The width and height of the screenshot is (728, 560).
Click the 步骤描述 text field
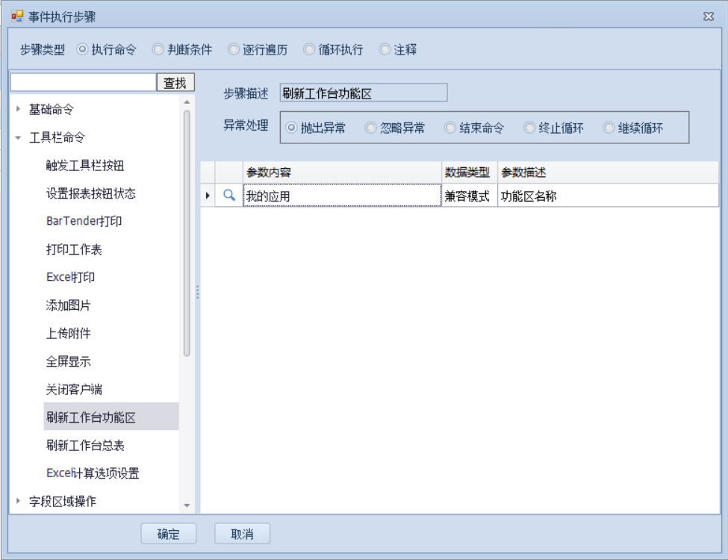[363, 93]
